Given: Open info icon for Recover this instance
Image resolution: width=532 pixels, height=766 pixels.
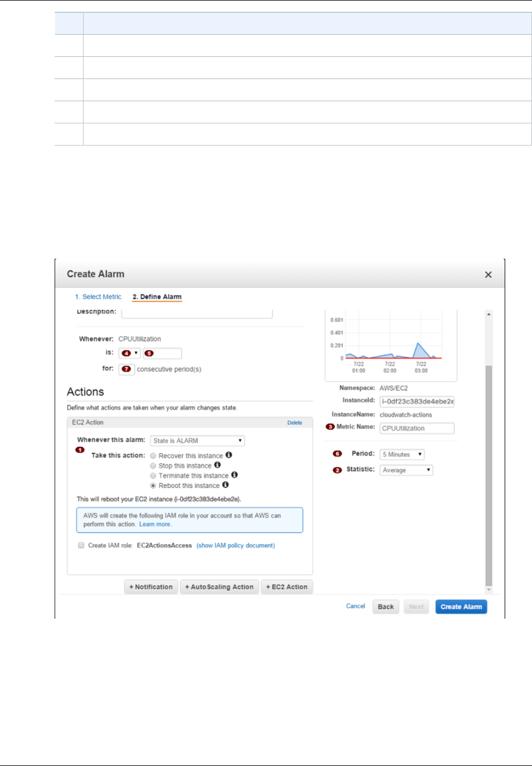Looking at the screenshot, I should tap(228, 455).
